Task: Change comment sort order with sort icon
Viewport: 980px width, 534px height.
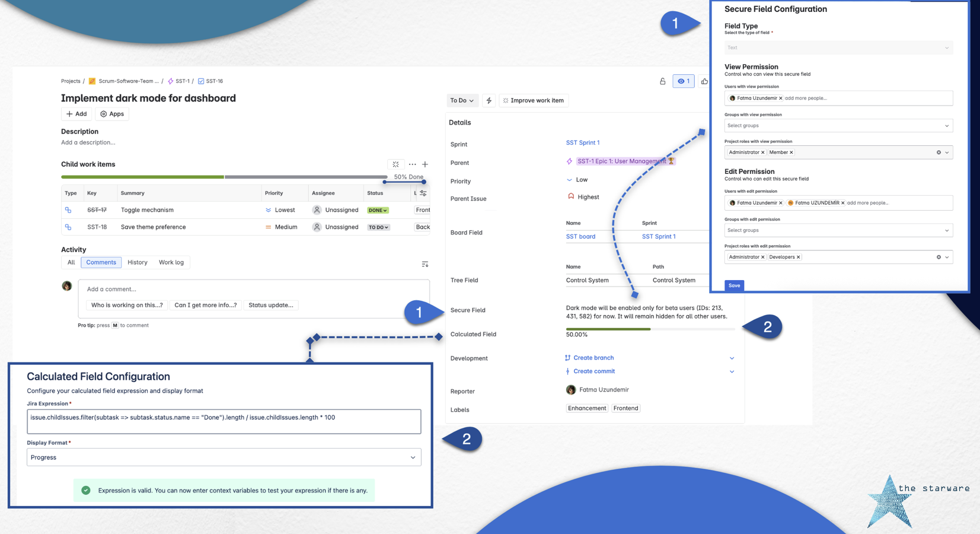Action: point(424,263)
